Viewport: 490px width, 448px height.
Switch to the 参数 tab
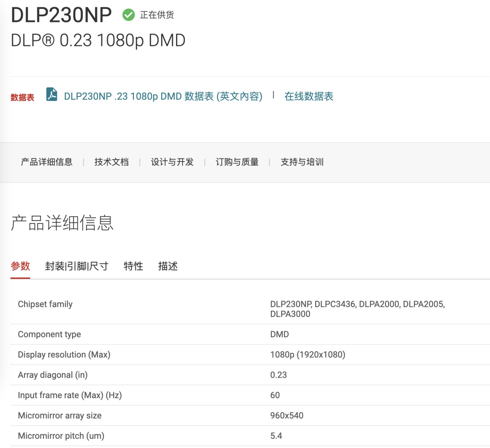20,266
